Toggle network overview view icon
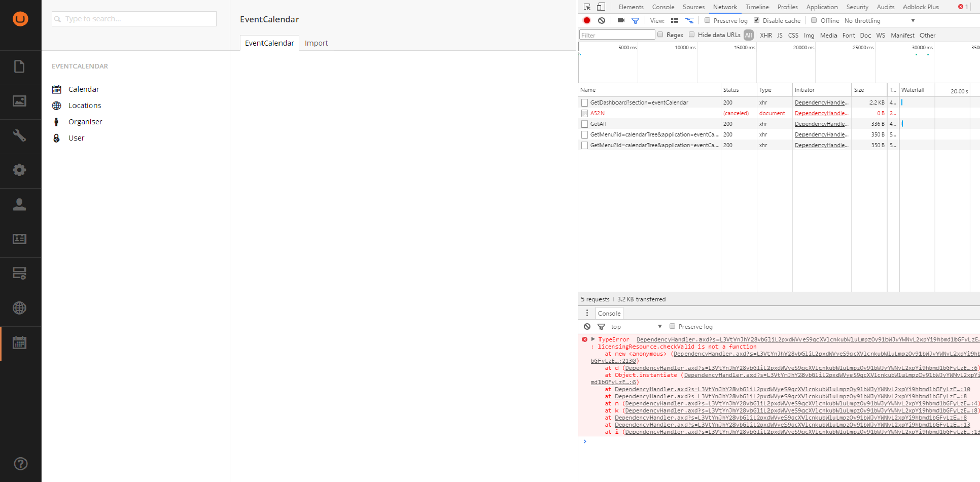980x482 pixels. point(689,20)
